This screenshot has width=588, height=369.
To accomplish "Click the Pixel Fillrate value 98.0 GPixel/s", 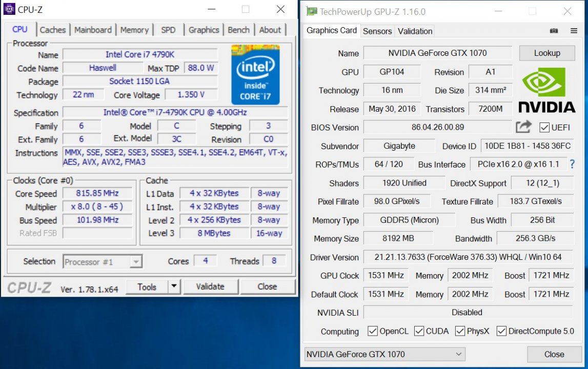I will coord(397,201).
